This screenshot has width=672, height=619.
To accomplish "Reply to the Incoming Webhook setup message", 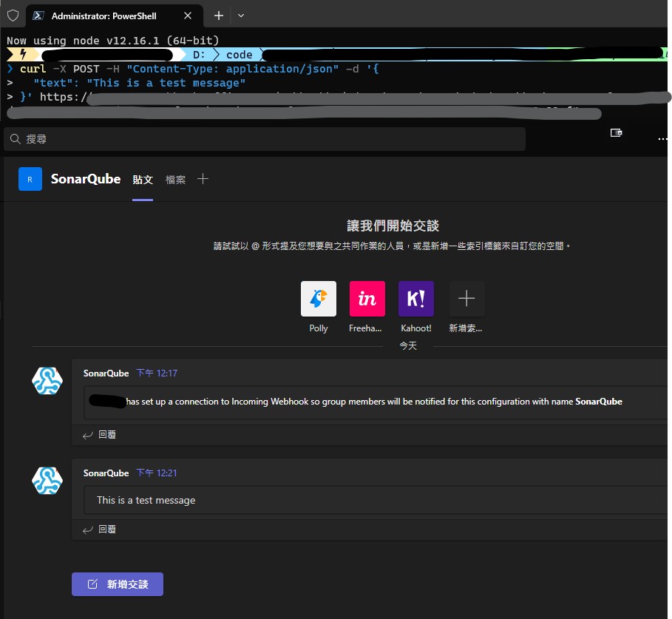I will click(x=99, y=435).
